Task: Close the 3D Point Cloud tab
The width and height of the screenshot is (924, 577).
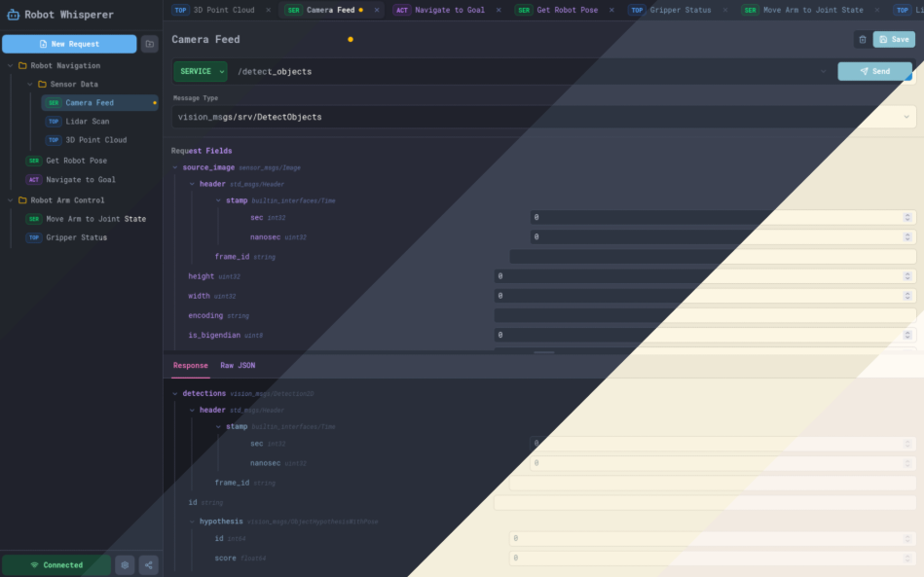Action: click(x=269, y=10)
